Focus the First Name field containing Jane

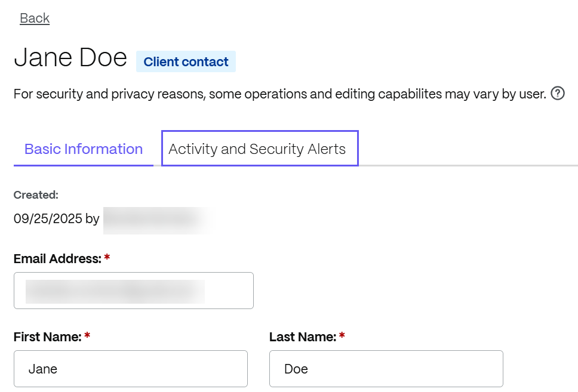pyautogui.click(x=130, y=369)
